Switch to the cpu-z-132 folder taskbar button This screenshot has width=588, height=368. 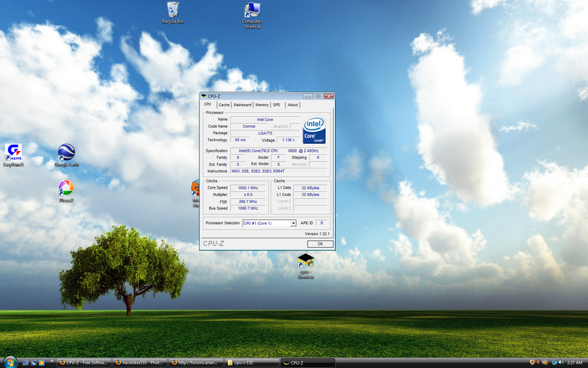coord(250,363)
